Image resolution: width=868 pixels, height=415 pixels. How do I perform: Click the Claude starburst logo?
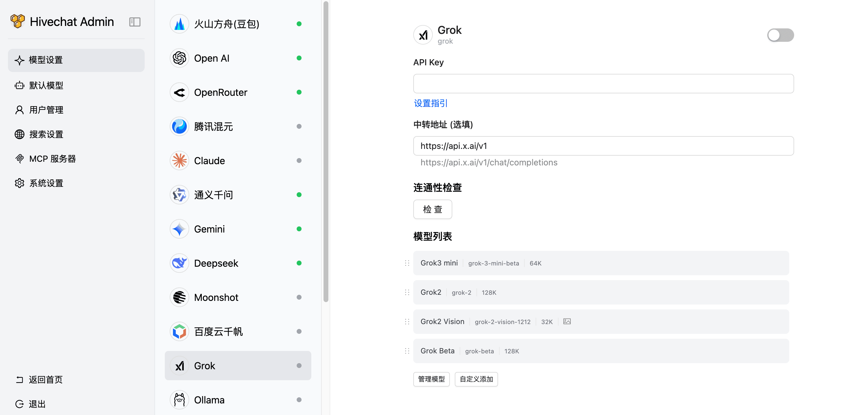[x=179, y=161]
